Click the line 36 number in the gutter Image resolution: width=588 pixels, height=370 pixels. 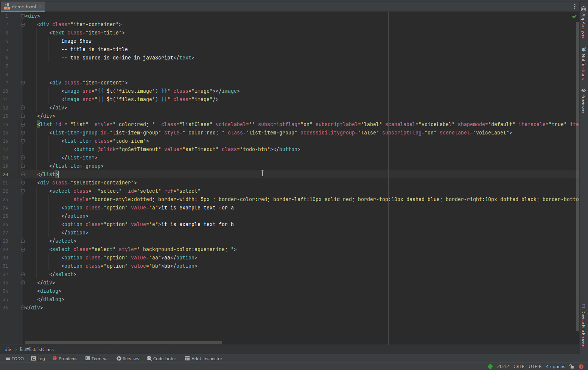5,308
